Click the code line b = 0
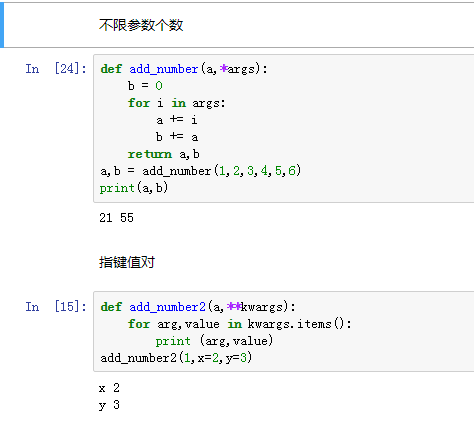This screenshot has width=474, height=424. click(145, 86)
